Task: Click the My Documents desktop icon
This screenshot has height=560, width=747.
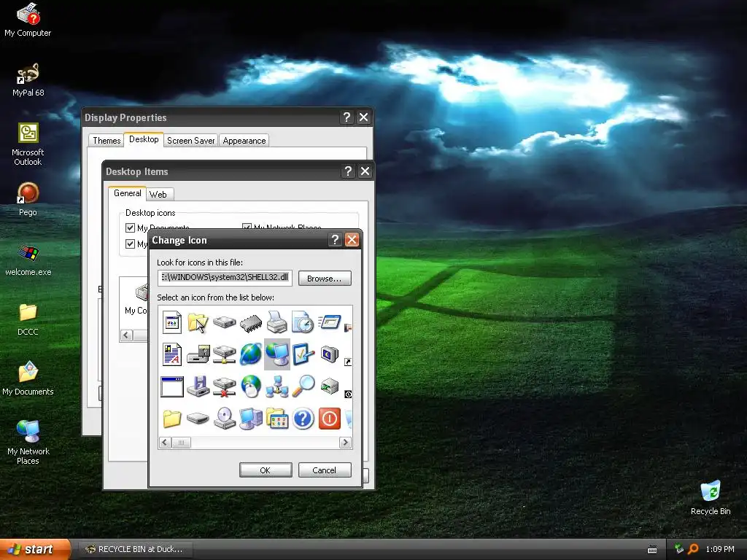Action: tap(28, 378)
